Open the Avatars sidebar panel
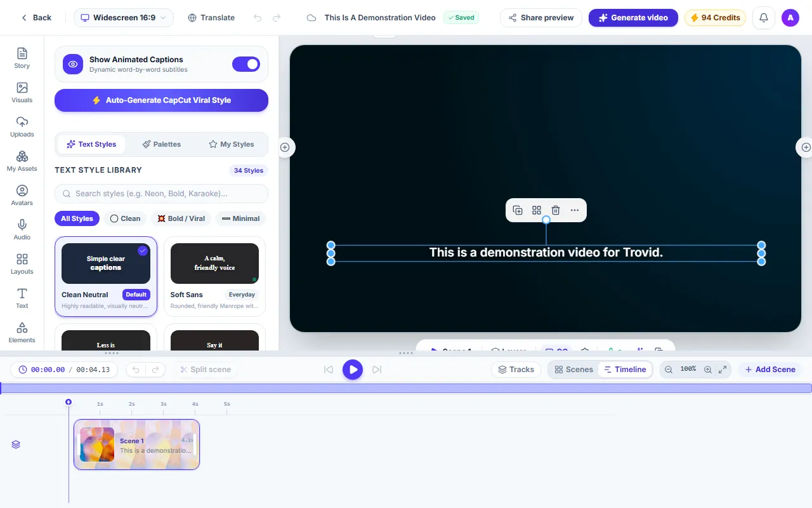Screen dimensions: 812x508 (22, 195)
